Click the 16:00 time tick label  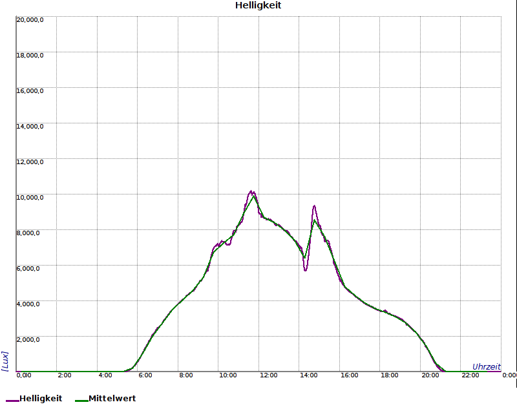point(349,375)
